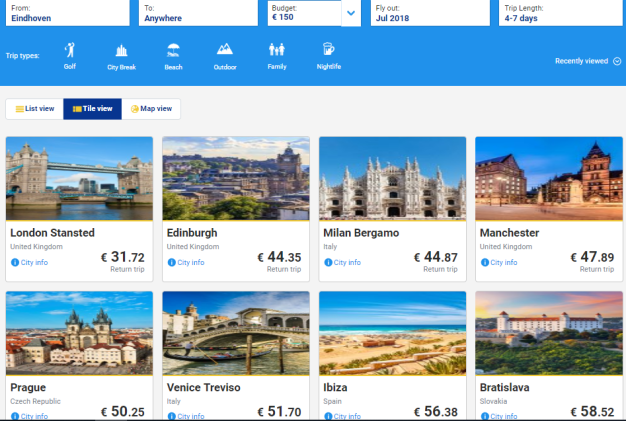Select the Golf trip type icon

click(x=70, y=50)
